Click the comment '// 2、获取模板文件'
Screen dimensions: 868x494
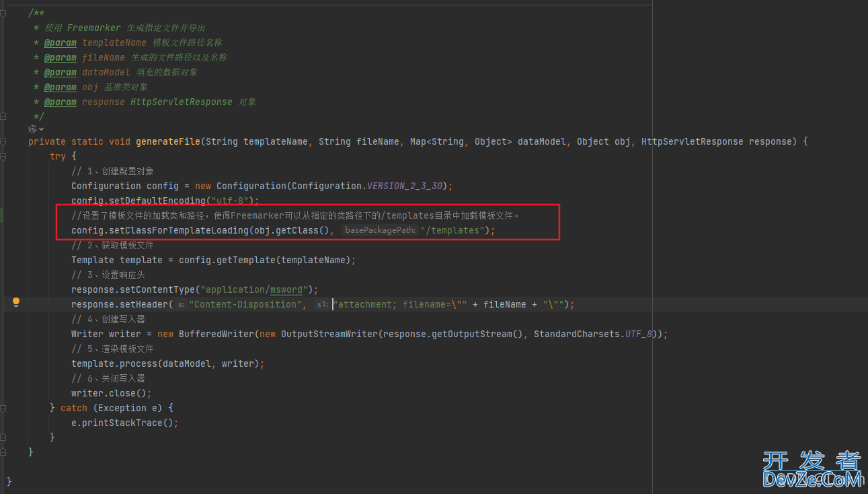(112, 245)
